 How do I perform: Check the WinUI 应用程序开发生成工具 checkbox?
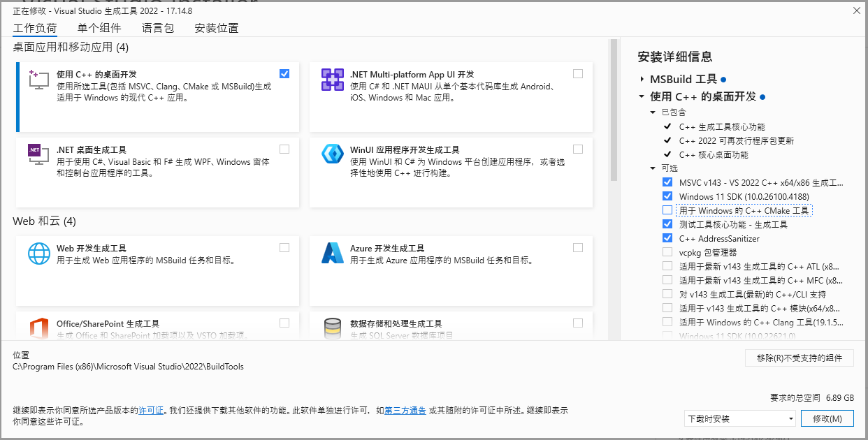pyautogui.click(x=577, y=149)
